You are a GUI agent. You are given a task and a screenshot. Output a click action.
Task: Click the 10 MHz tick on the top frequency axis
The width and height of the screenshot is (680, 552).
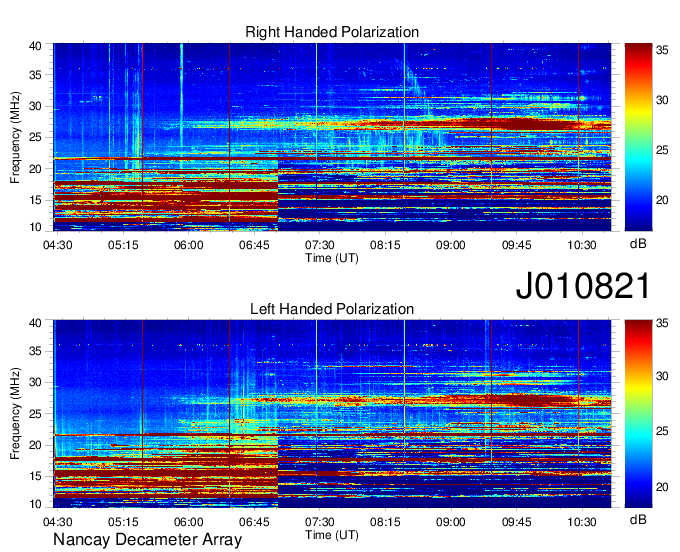click(35, 227)
